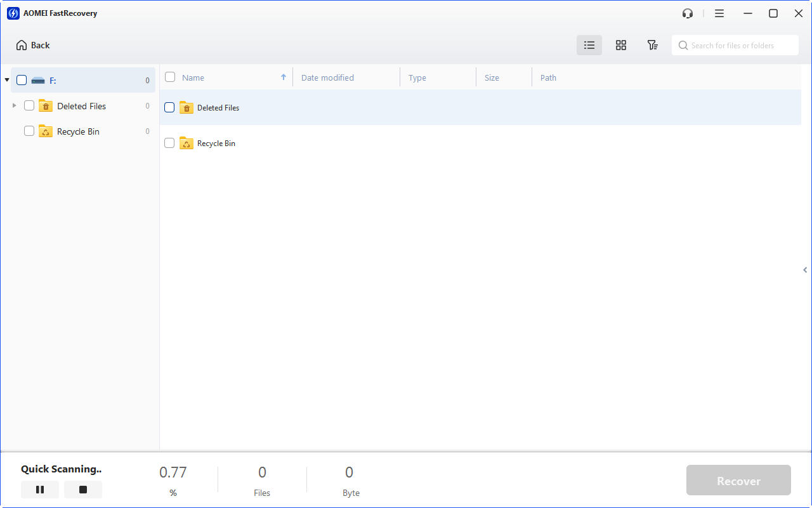Open the support headset icon
The image size is (812, 508).
click(x=688, y=13)
